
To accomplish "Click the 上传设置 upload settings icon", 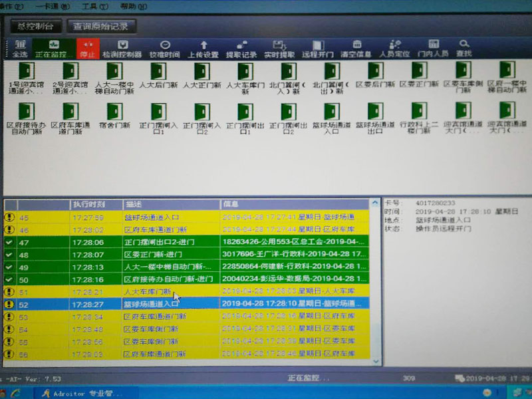I will click(204, 50).
